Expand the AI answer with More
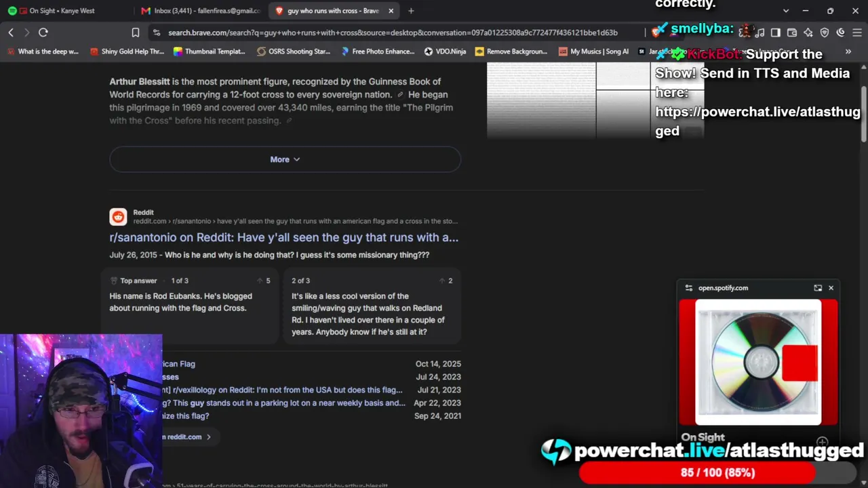The image size is (868, 488). (285, 159)
